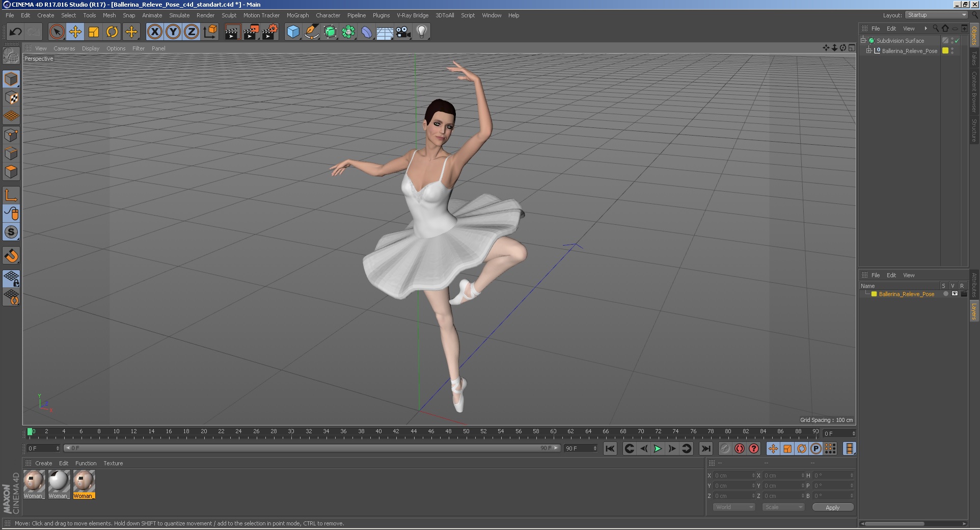Viewport: 980px width, 530px height.
Task: Activate the Rotate tool
Action: pos(112,32)
